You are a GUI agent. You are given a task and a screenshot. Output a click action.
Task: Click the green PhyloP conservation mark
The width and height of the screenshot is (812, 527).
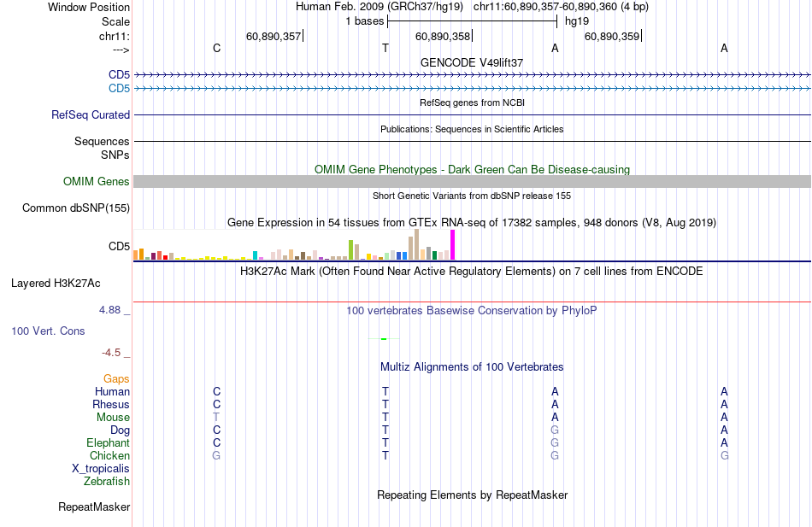[384, 339]
